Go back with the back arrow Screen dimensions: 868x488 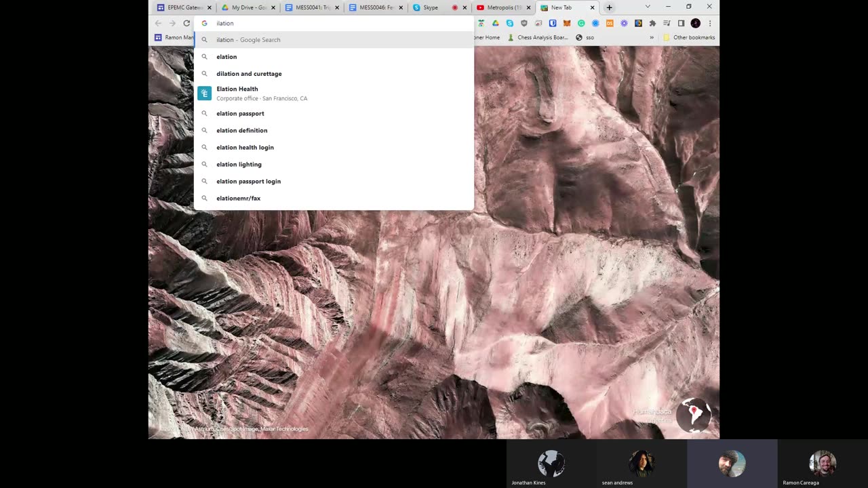[x=158, y=23]
